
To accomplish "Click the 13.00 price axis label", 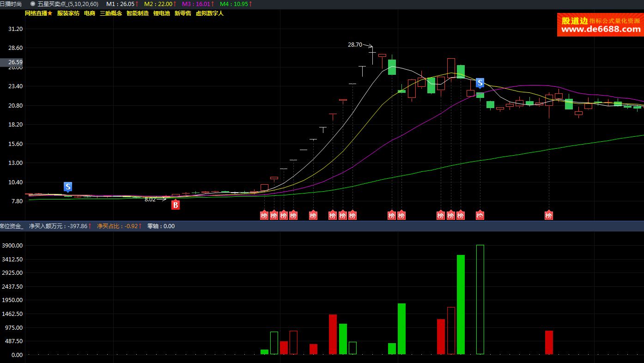I will (x=16, y=163).
